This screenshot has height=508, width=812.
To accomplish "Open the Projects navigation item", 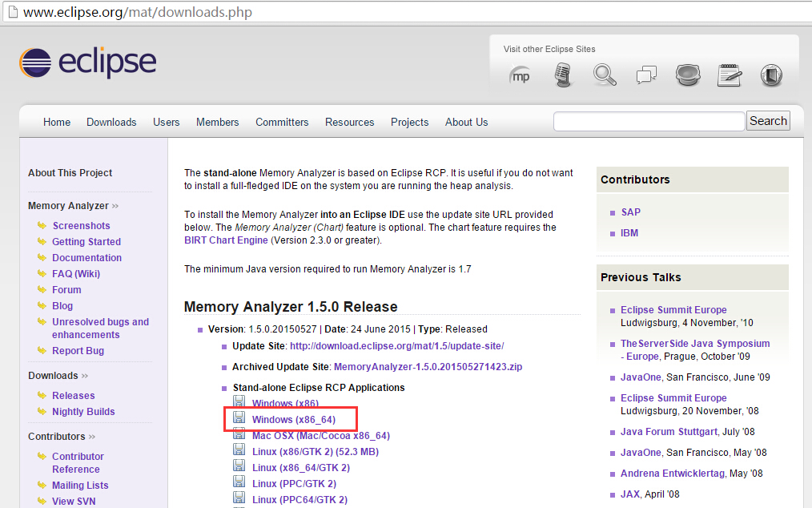I will coord(410,122).
